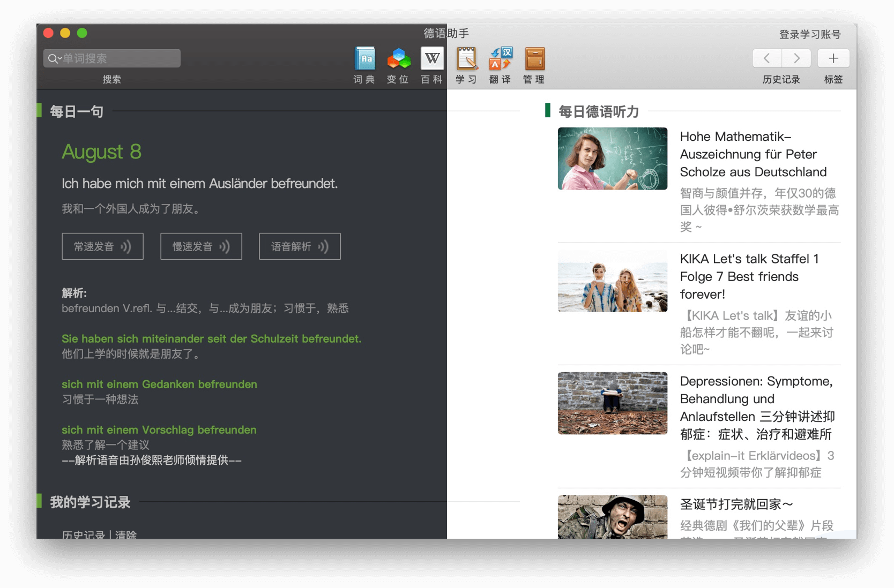
Task: Open the Hohe Mathematik article title
Action: click(x=753, y=154)
